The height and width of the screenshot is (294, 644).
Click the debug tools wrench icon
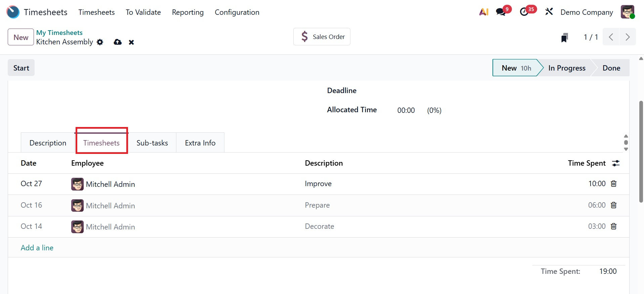(549, 12)
